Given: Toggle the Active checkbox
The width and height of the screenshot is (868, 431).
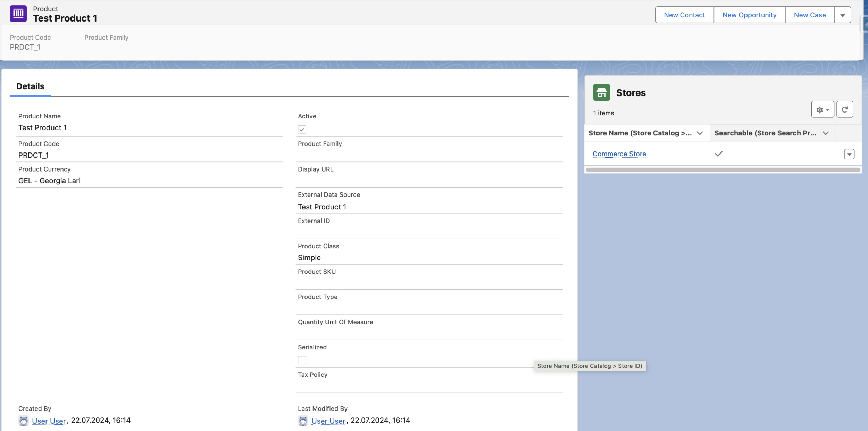Looking at the screenshot, I should 302,129.
